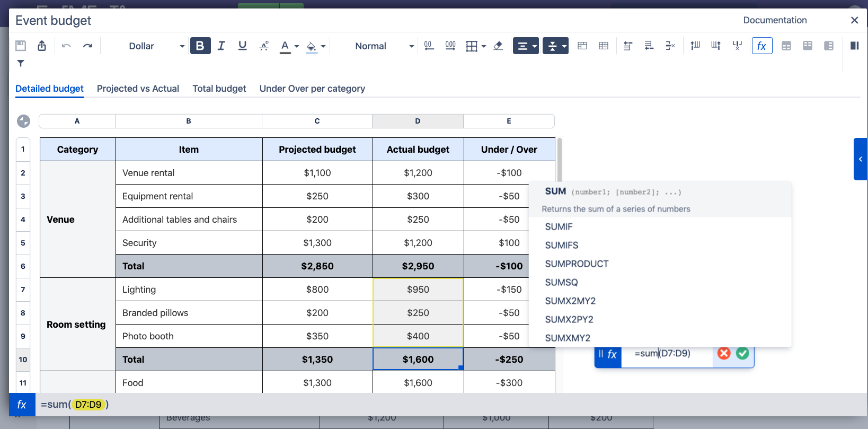Click the export/share icon
The width and height of the screenshot is (868, 429).
pyautogui.click(x=42, y=46)
